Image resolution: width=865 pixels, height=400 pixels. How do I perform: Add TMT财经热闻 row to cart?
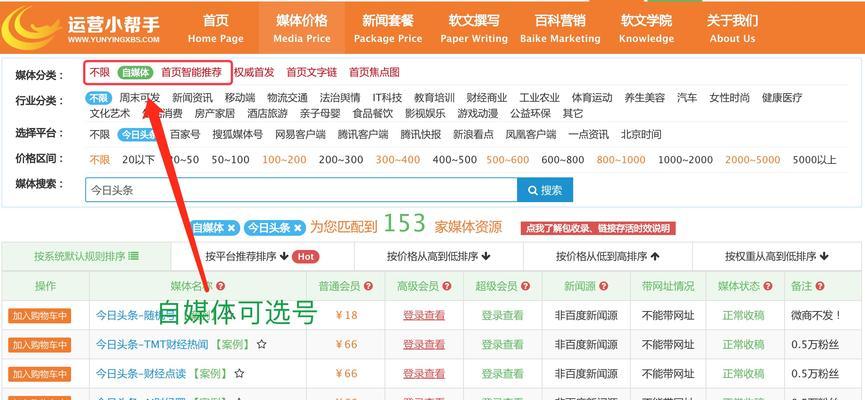[40, 345]
